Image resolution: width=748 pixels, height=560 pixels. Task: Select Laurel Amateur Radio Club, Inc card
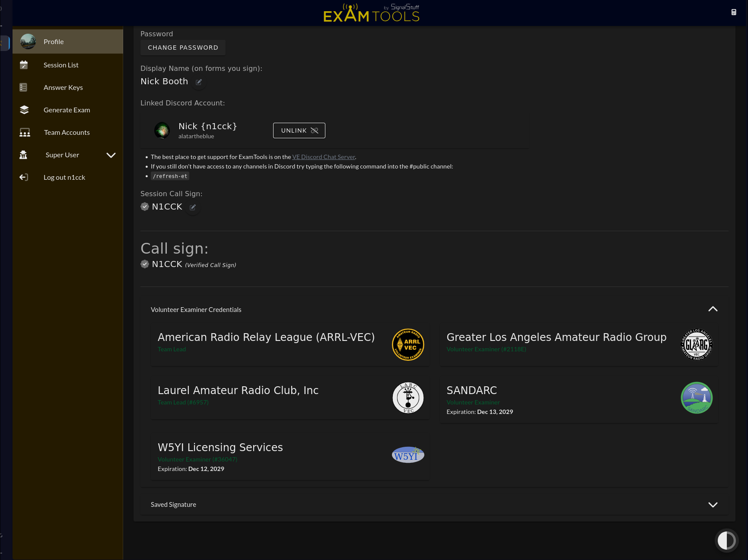click(290, 398)
